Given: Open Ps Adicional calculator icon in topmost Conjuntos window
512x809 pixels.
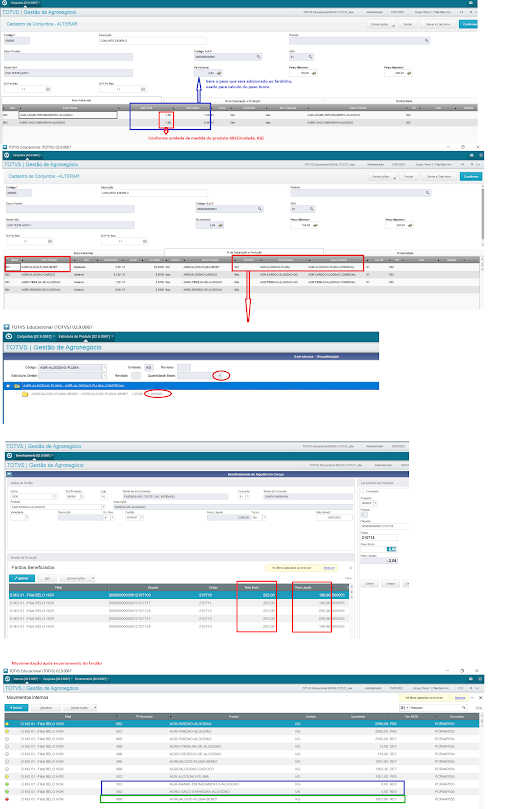Looking at the screenshot, I should coord(219,73).
